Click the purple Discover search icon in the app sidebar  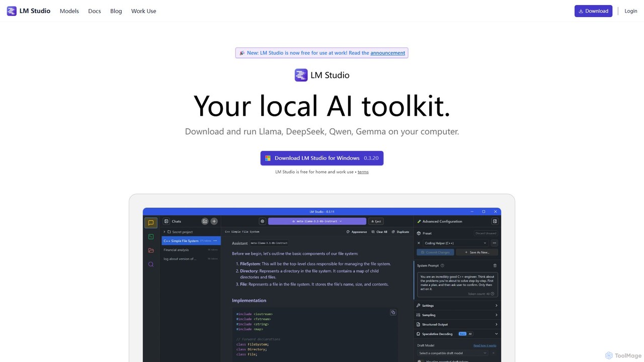[151, 264]
